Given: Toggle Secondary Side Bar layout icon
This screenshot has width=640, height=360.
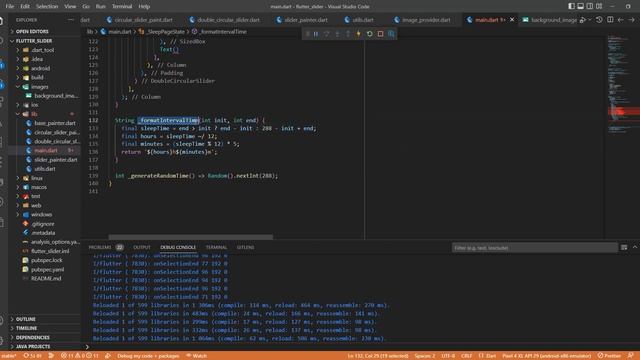Looking at the screenshot, I should point(590,6).
